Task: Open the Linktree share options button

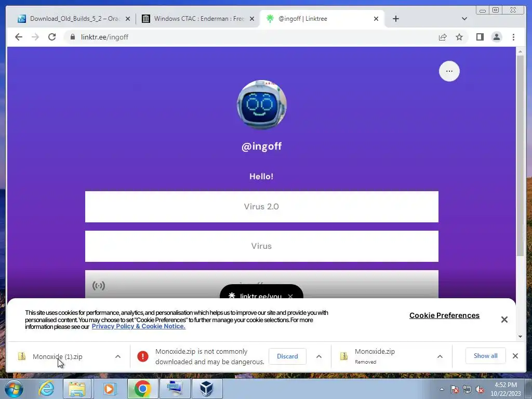Action: pyautogui.click(x=449, y=71)
